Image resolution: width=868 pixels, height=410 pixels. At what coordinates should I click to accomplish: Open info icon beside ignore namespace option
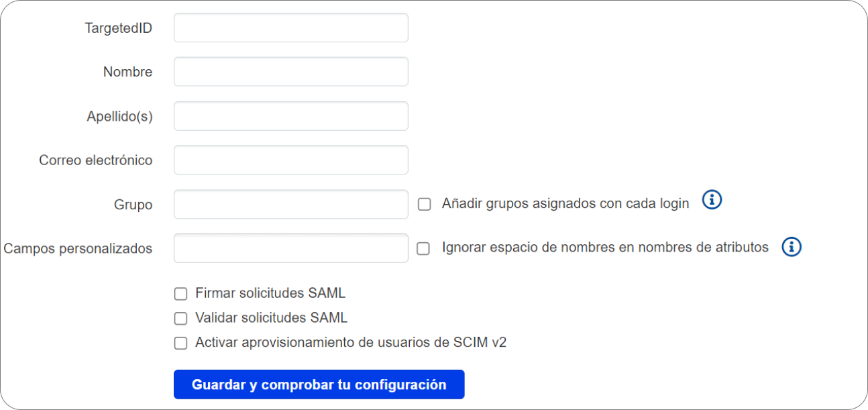click(x=792, y=247)
